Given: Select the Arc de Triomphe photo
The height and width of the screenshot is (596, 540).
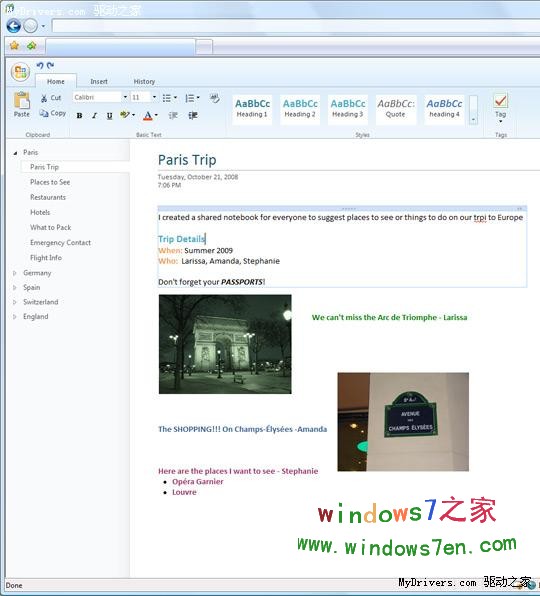Looking at the screenshot, I should coord(225,344).
